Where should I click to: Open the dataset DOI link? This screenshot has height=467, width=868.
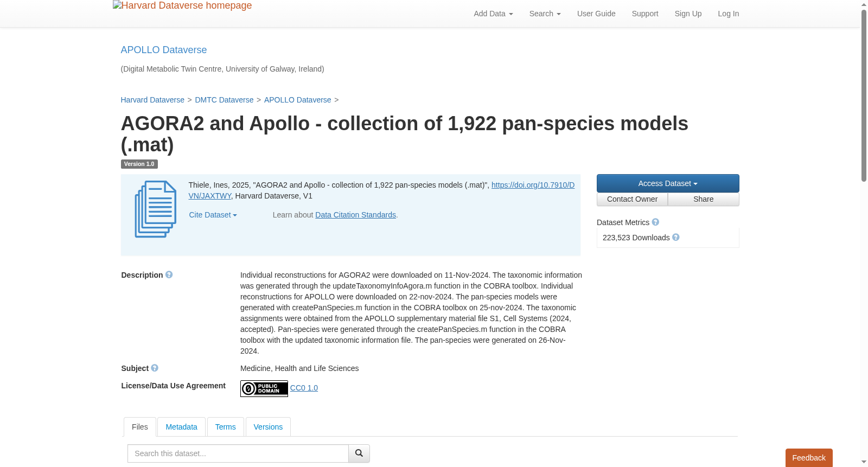click(533, 185)
